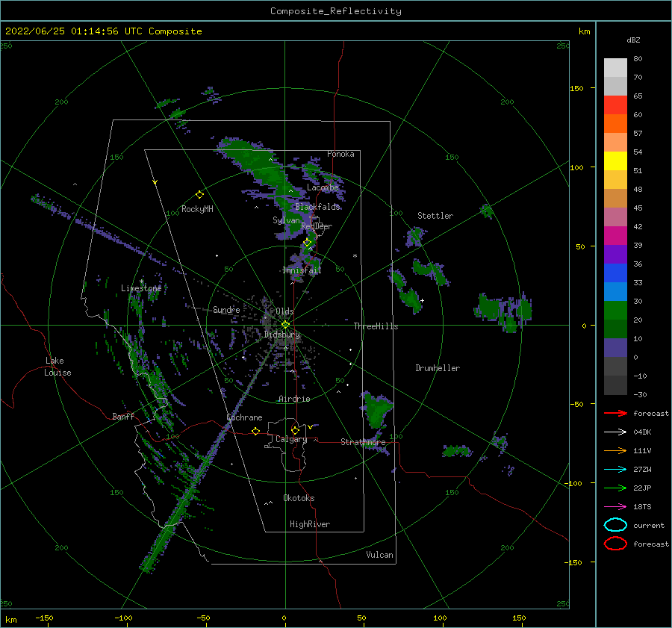The image size is (672, 628).
Task: Click the Sylvan label
Action: tap(286, 220)
